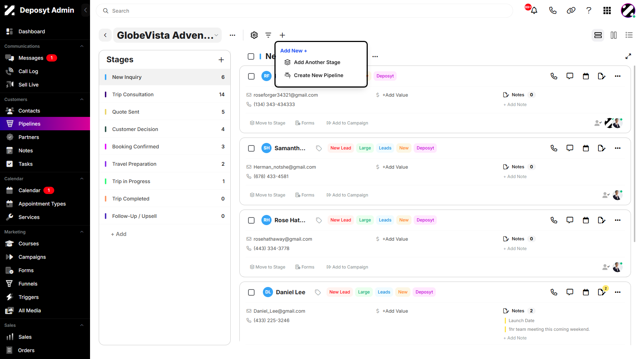Select the Trip Consultation stage
This screenshot has width=644, height=359.
(165, 94)
